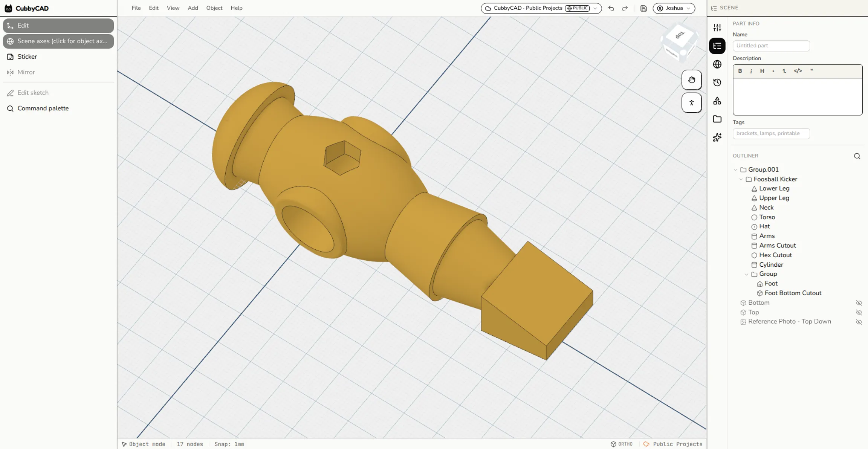Select Arms Cutout in the outliner
The image size is (868, 449).
(x=778, y=246)
